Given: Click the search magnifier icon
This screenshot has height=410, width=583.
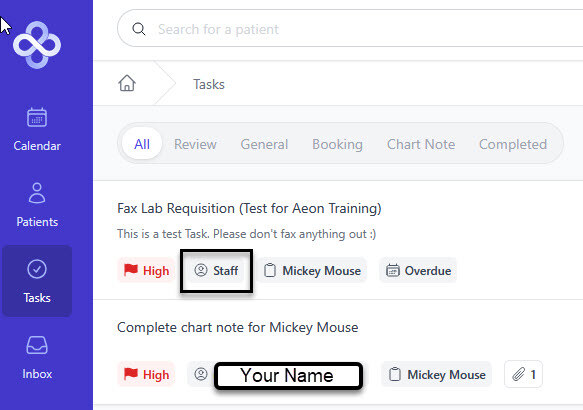Looking at the screenshot, I should [x=139, y=29].
